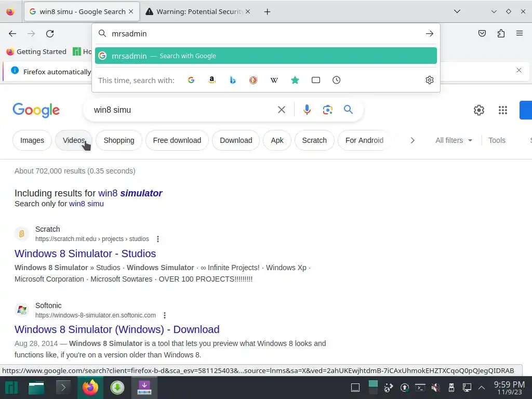Expand the All filters dropdown

pos(454,140)
